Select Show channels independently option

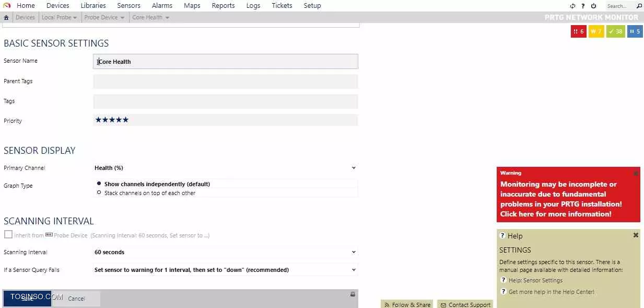point(99,184)
